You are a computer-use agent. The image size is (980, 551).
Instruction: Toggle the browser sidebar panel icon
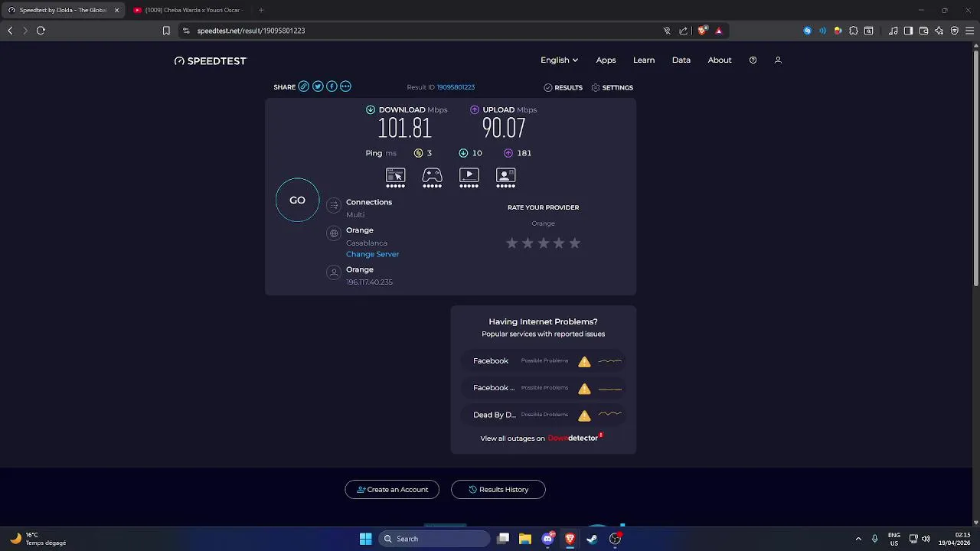[908, 31]
